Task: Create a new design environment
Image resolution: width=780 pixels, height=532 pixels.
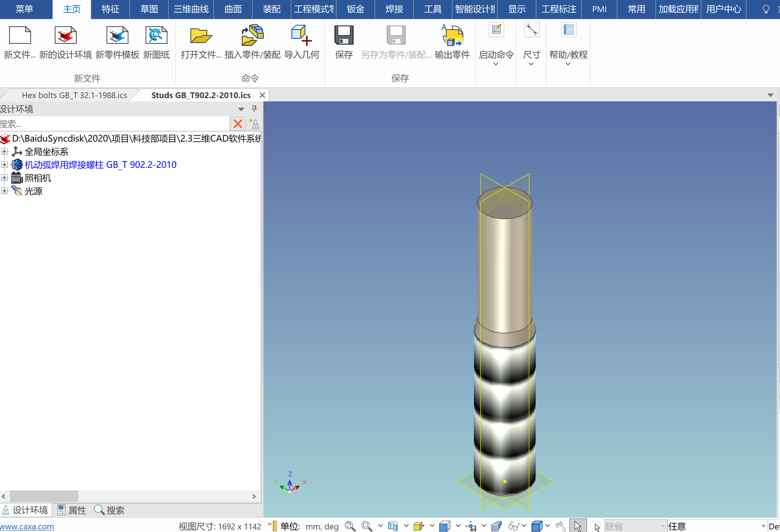Action: 65,35
